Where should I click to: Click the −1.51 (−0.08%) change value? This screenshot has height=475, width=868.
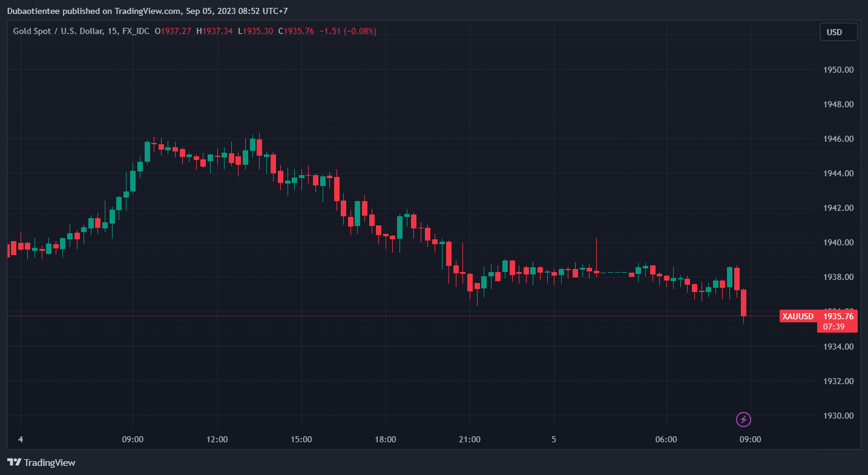pos(347,31)
